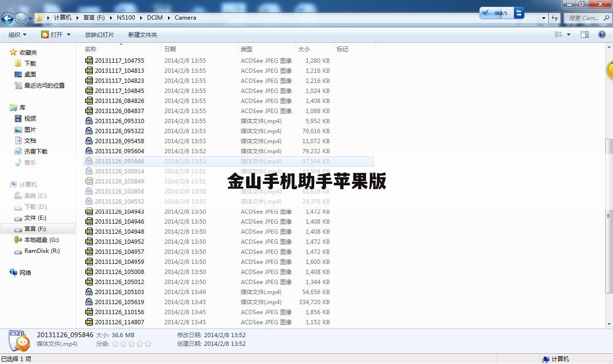This screenshot has width=613, height=364.
Task: Click the refresh button beside address bar
Action: (555, 18)
